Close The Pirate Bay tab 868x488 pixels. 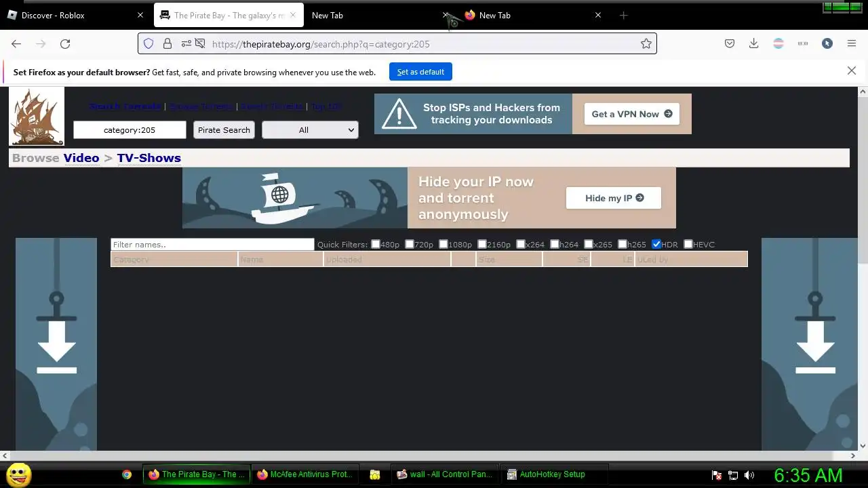tap(293, 15)
